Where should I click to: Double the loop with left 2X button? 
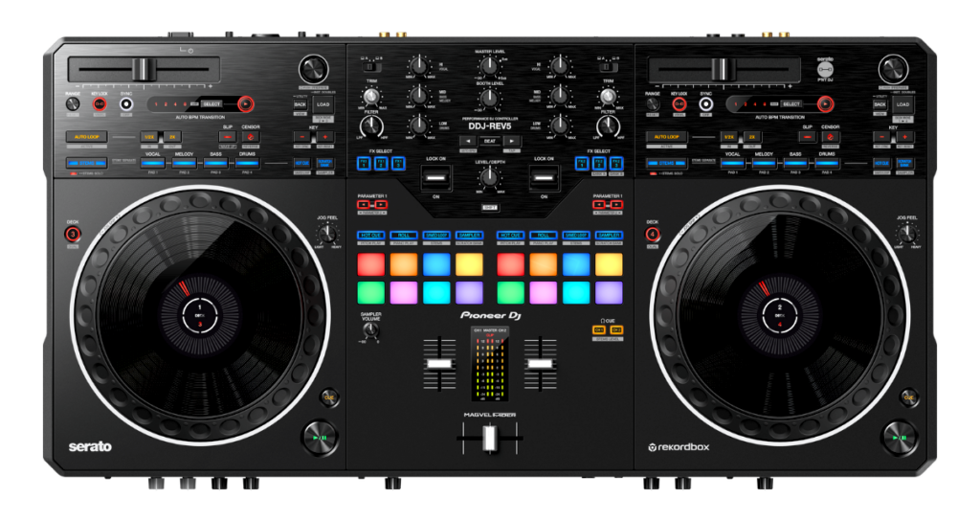coord(172,136)
